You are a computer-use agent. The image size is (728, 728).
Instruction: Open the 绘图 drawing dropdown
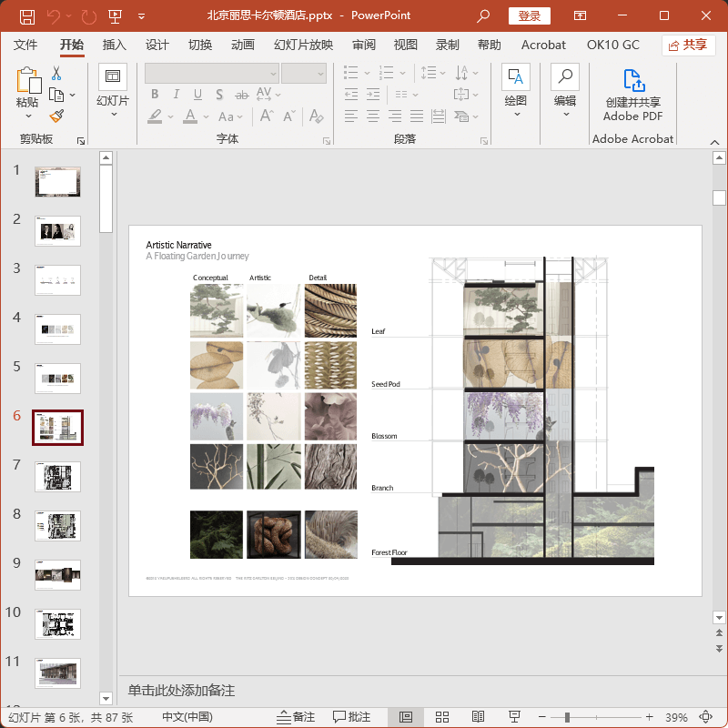pyautogui.click(x=516, y=114)
